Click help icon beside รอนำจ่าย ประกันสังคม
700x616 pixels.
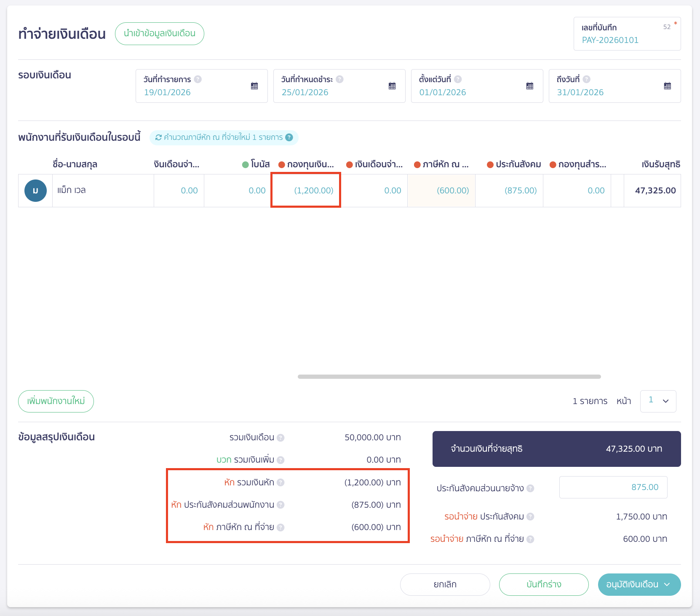[530, 517]
